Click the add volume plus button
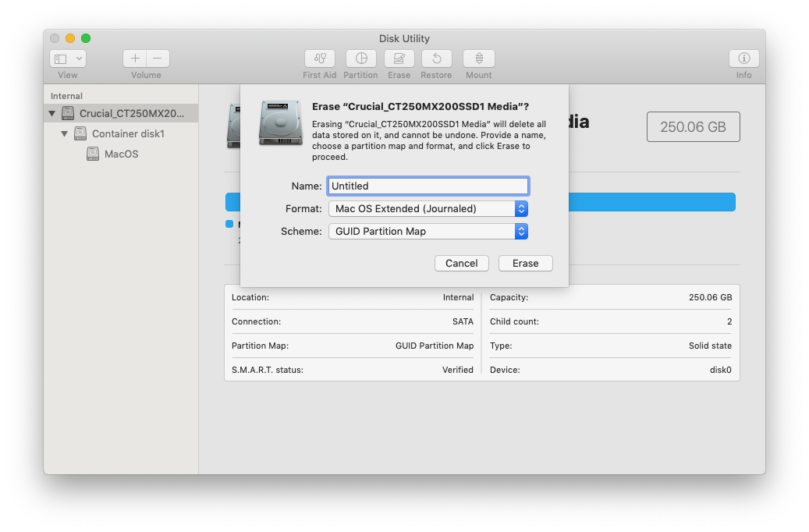This screenshot has height=532, width=809. tap(135, 59)
